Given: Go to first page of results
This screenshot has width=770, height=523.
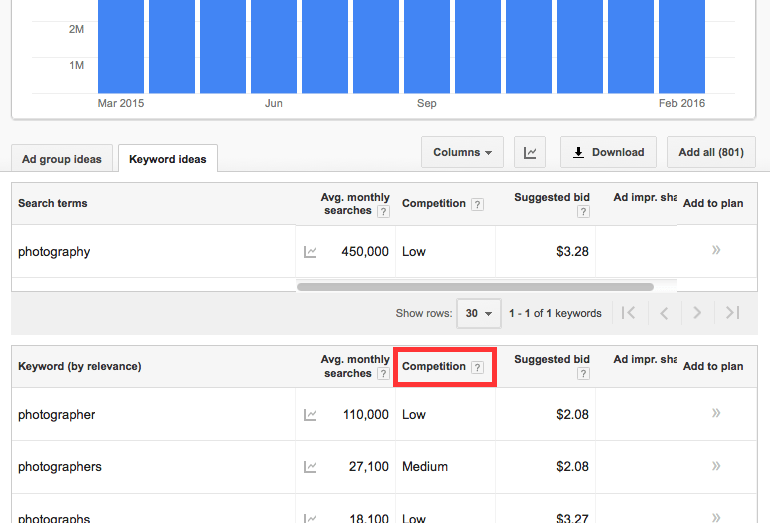Looking at the screenshot, I should tap(628, 313).
